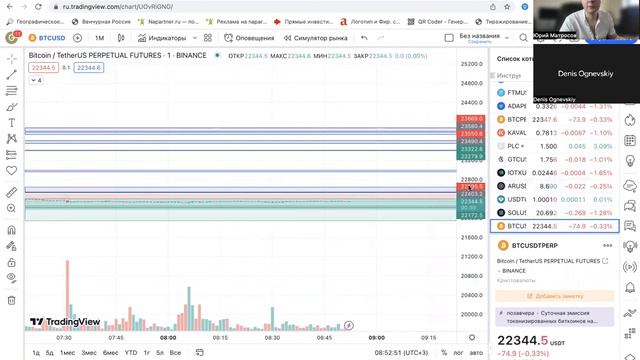Open the go to date calendar icon

coord(199,352)
